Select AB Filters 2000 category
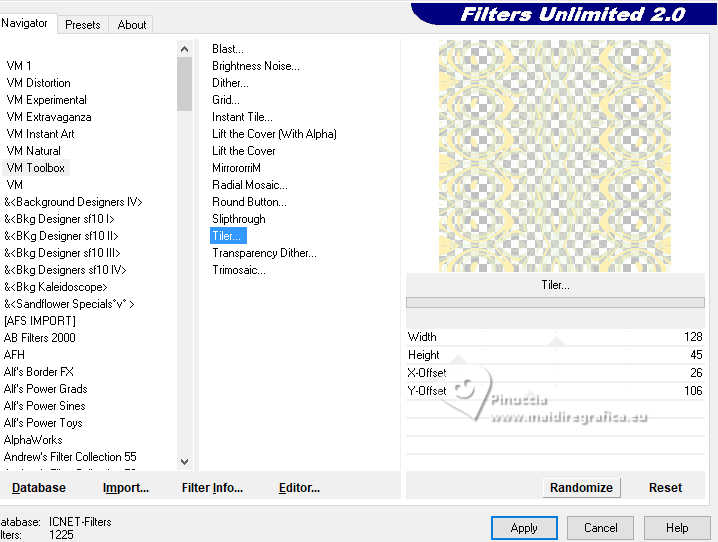 pos(40,337)
